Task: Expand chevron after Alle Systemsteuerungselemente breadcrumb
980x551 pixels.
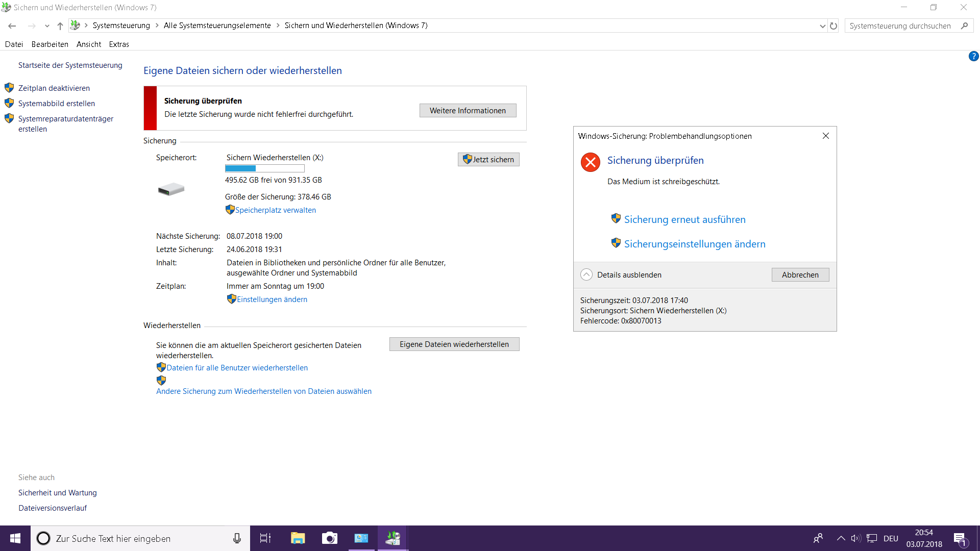Action: click(278, 26)
